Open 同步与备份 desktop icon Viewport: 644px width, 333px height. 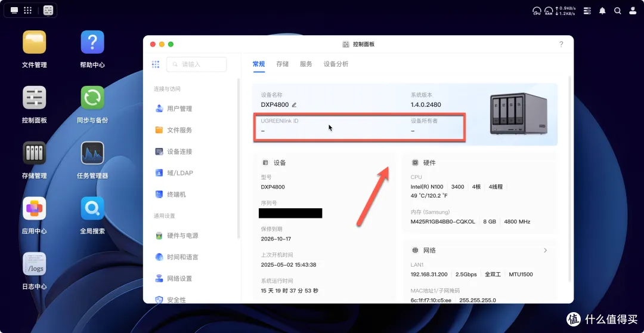coord(92,98)
